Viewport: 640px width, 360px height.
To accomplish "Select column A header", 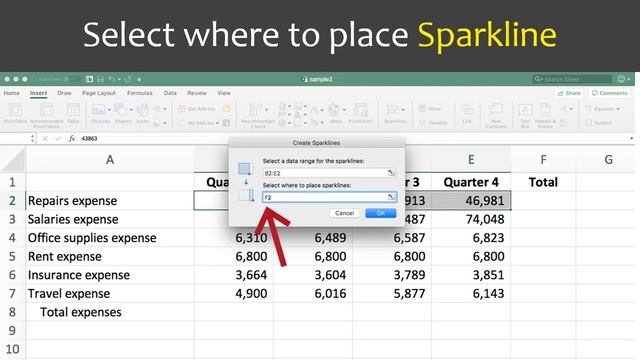I will pyautogui.click(x=110, y=160).
